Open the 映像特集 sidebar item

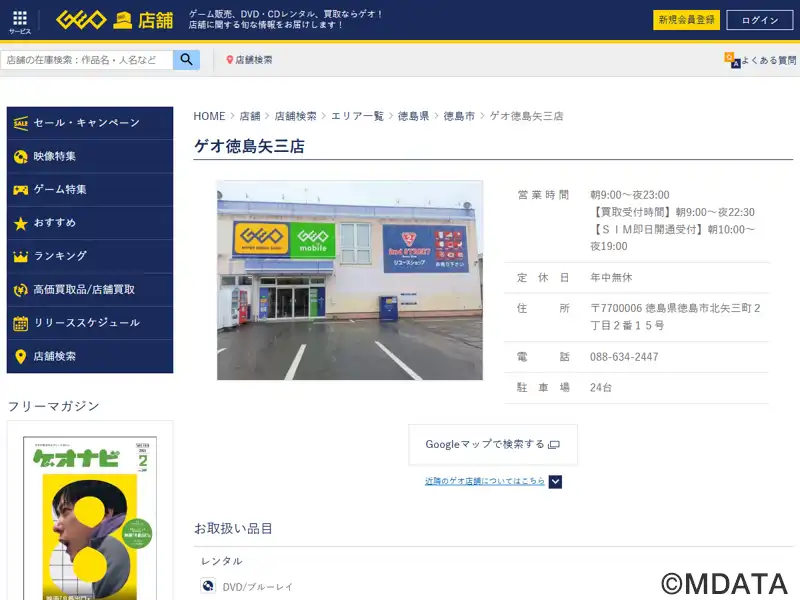pyautogui.click(x=90, y=157)
